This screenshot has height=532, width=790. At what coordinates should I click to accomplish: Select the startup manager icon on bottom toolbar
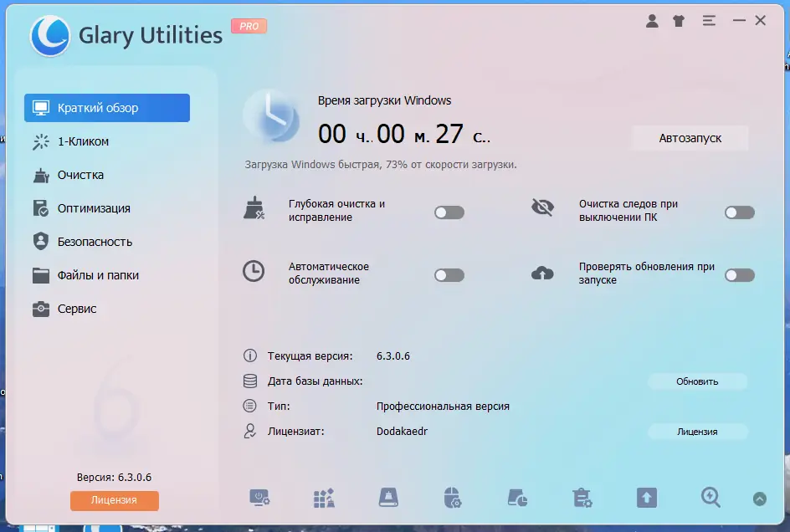(x=259, y=498)
